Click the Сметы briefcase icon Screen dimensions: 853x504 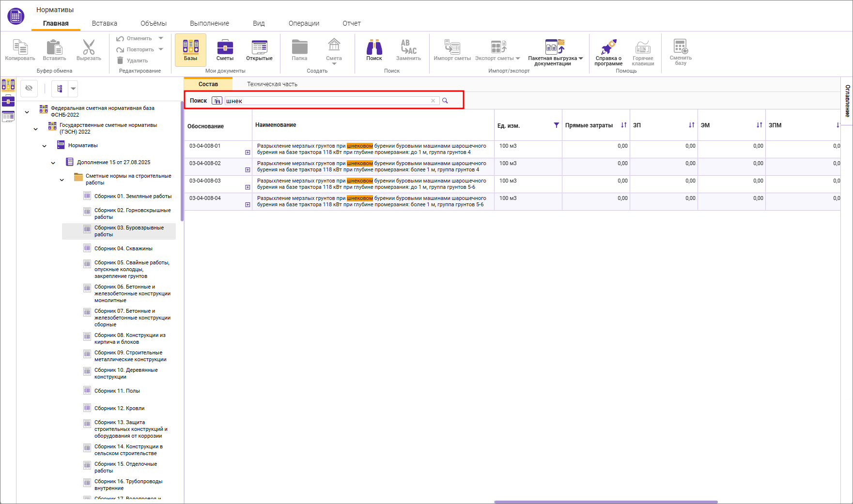pyautogui.click(x=225, y=49)
